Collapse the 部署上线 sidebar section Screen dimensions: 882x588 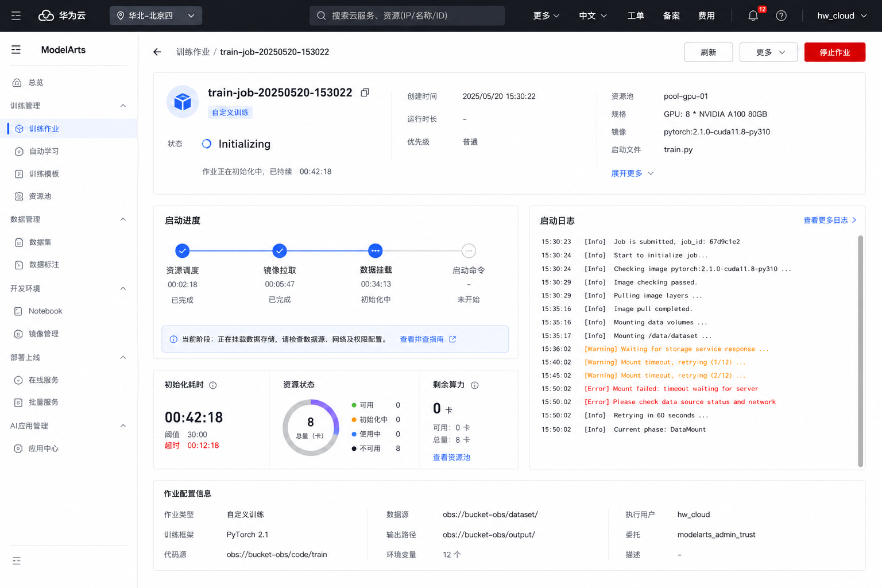click(123, 357)
